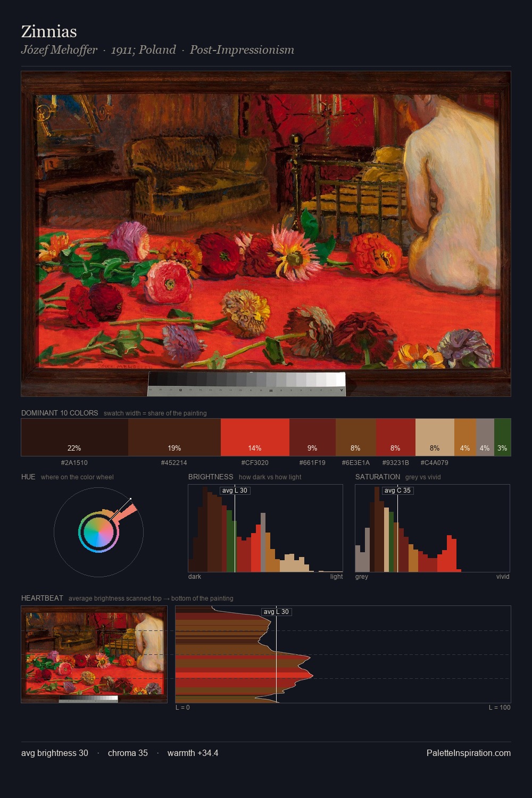Click the grayscale calibration strip below painting
Image resolution: width=532 pixels, height=798 pixels.
[x=246, y=384]
